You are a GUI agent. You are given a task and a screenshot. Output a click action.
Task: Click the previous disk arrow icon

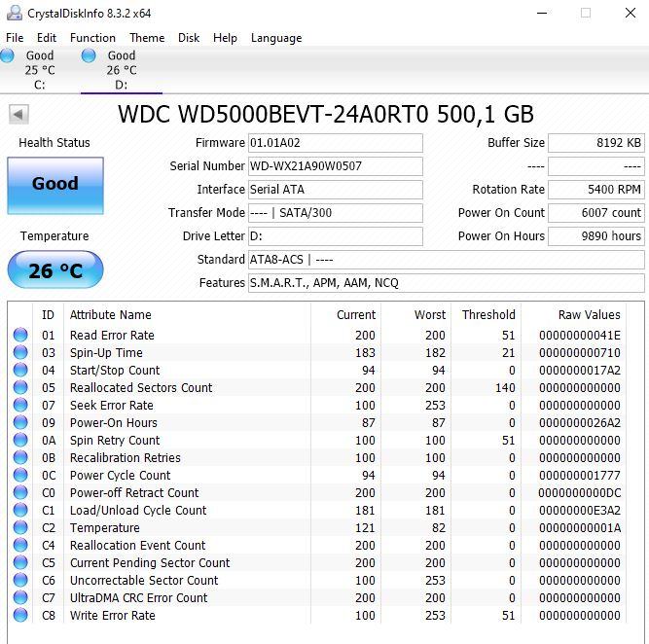coord(18,114)
